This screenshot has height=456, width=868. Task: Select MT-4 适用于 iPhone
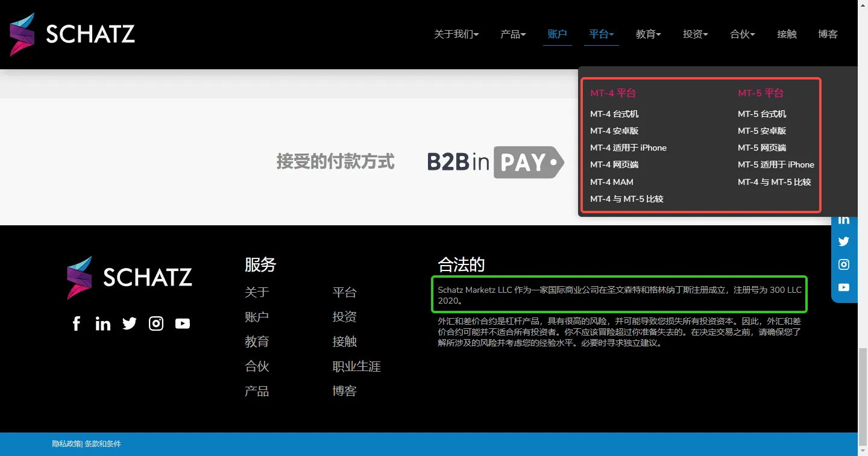(x=628, y=148)
